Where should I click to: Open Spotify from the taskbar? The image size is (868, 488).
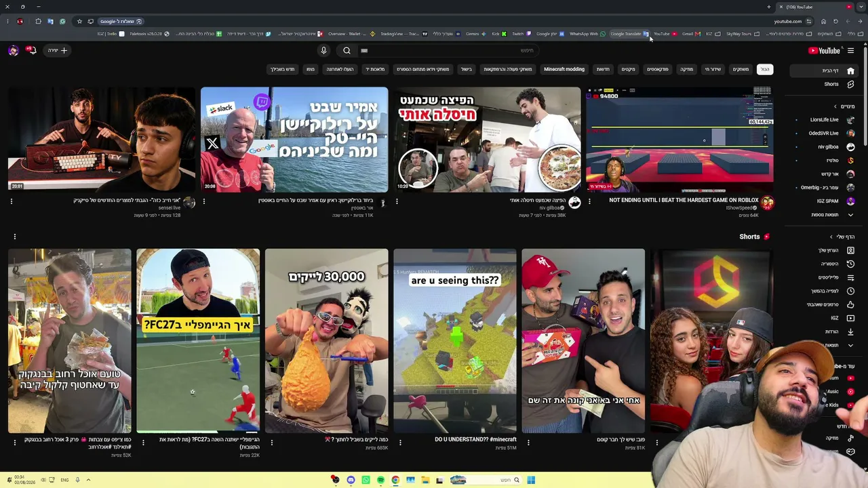(x=380, y=480)
